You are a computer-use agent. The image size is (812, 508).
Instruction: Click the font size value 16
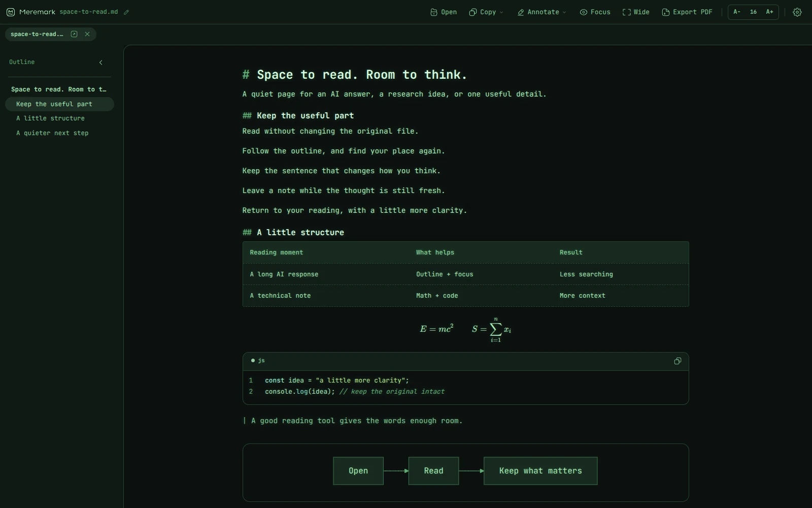click(753, 12)
